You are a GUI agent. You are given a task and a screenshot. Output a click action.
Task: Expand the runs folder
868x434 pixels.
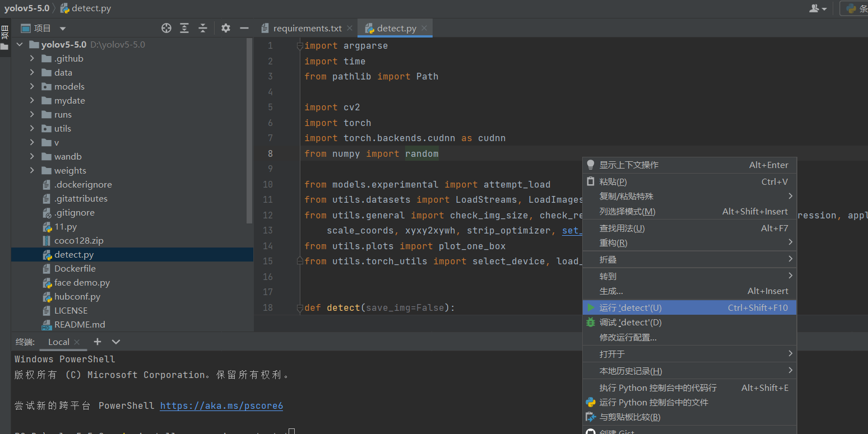pos(33,114)
